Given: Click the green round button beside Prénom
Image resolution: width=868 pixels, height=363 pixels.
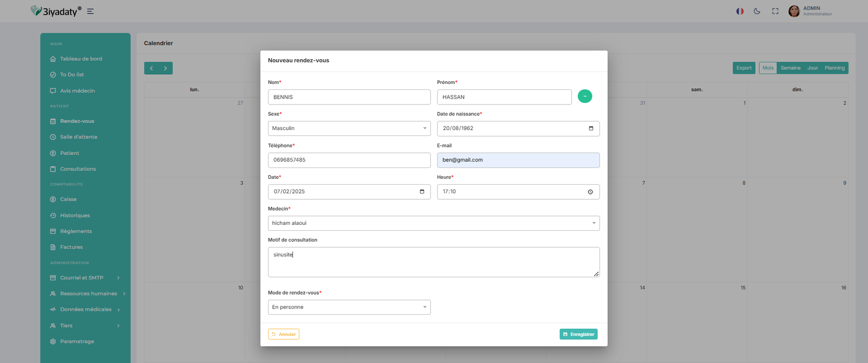Looking at the screenshot, I should pos(585,96).
